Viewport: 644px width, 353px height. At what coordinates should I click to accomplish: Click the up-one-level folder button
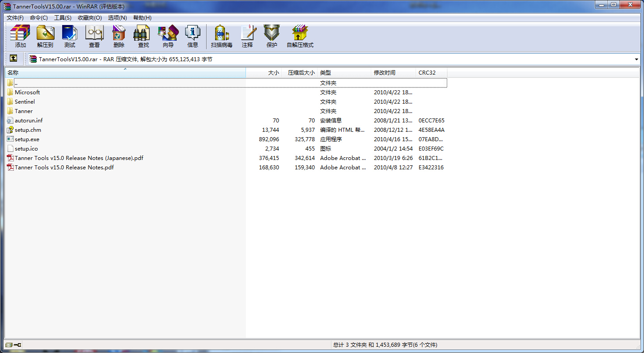tap(13, 59)
